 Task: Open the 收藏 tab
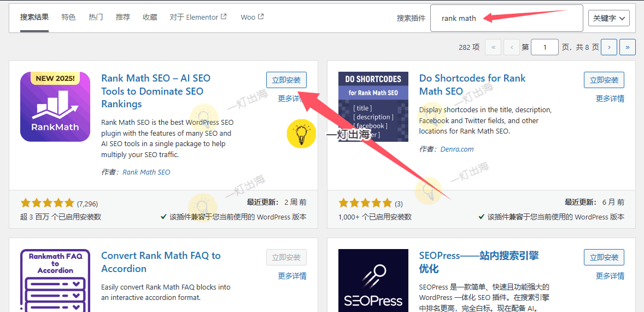(x=150, y=17)
